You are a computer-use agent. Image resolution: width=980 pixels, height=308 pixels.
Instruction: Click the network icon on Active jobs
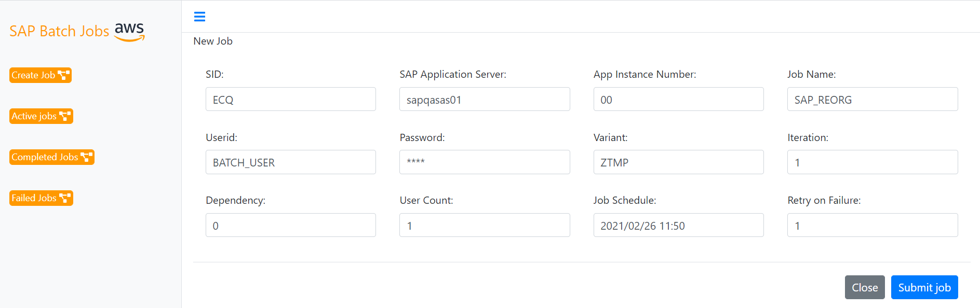pos(65,116)
